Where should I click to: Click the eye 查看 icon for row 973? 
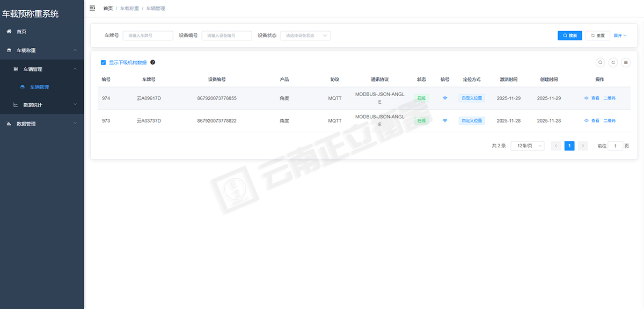(587, 121)
